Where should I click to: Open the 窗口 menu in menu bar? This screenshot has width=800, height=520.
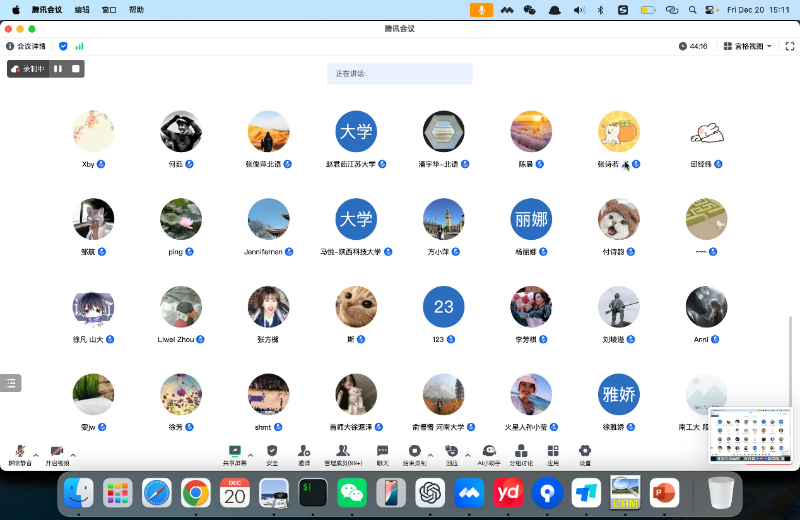pos(109,9)
